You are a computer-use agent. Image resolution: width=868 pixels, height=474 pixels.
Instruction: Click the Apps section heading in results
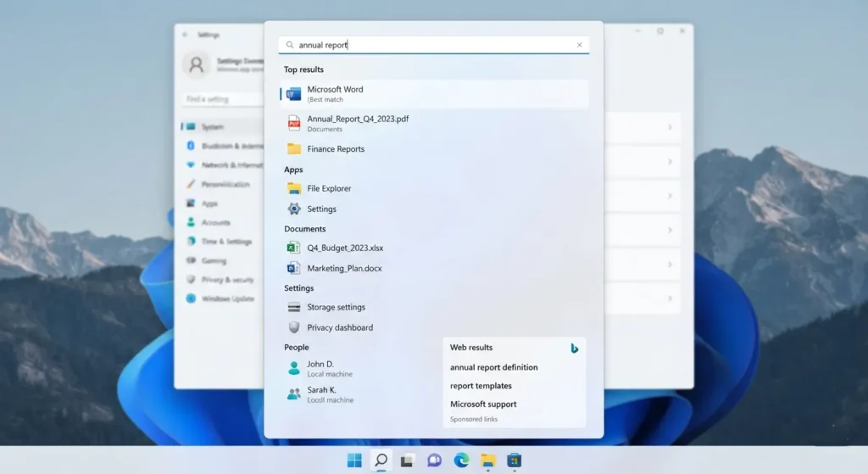click(293, 170)
